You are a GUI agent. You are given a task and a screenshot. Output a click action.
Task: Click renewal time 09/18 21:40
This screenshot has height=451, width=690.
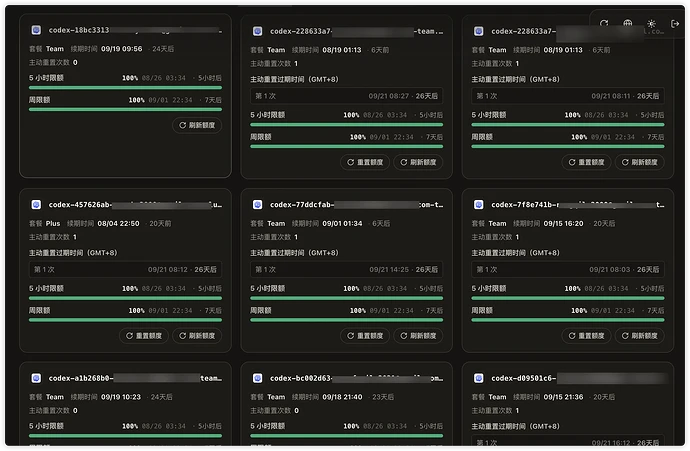[342, 397]
